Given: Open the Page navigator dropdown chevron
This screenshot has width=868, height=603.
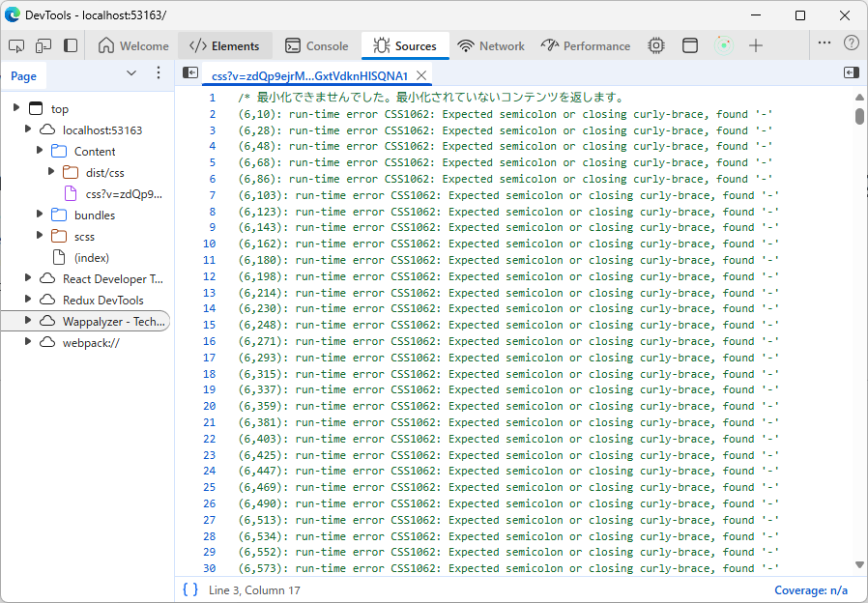Looking at the screenshot, I should point(131,74).
